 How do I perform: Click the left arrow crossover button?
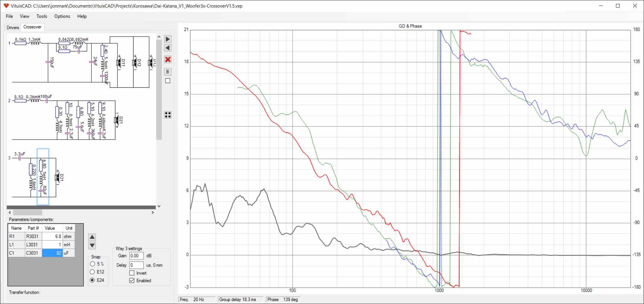coord(168,48)
